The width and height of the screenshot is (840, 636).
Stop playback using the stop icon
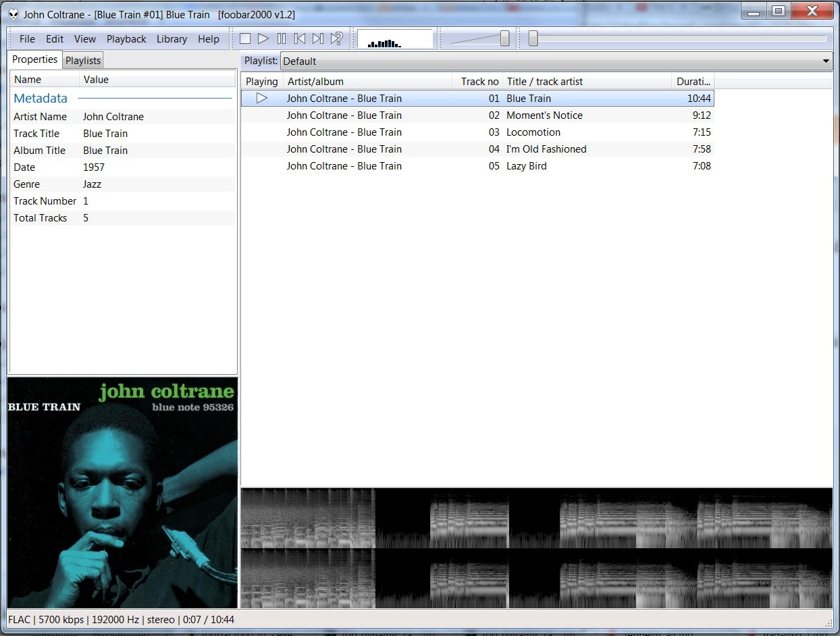coord(244,38)
